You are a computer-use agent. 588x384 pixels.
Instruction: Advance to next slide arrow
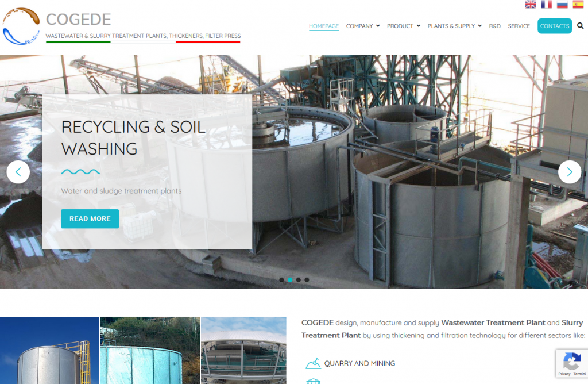click(570, 172)
